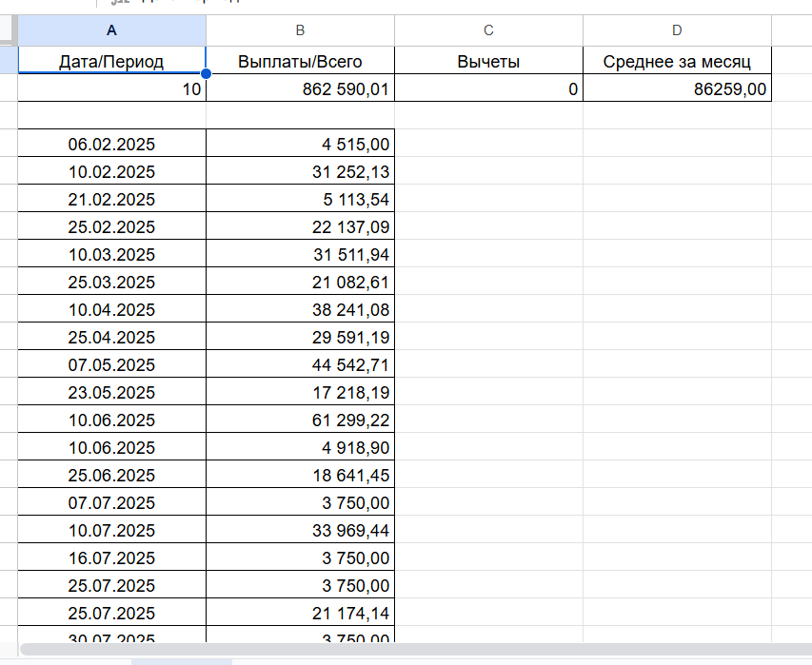This screenshot has width=812, height=665.
Task: Select amount cell 31 511,94
Action: (x=301, y=254)
